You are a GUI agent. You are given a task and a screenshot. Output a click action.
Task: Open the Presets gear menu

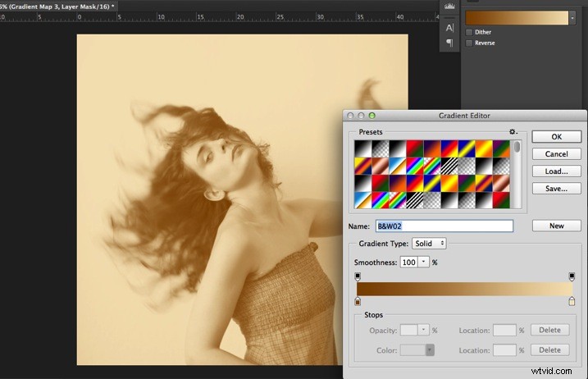click(513, 132)
